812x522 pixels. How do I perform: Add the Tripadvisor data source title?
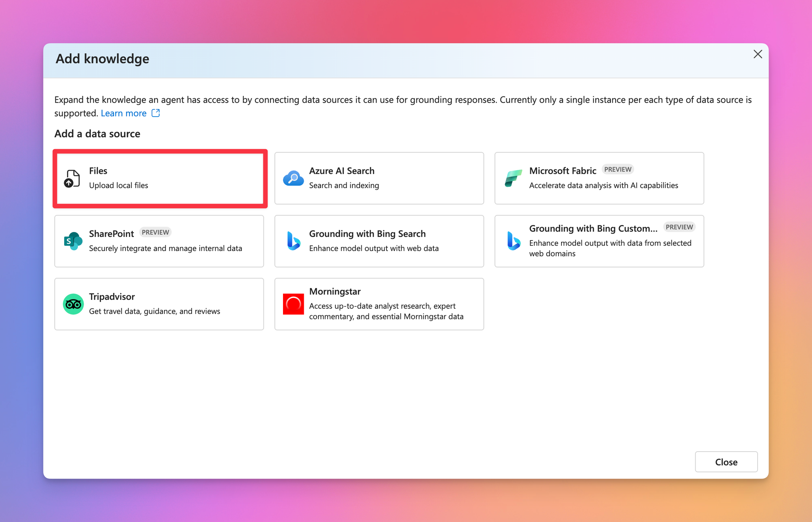point(112,297)
